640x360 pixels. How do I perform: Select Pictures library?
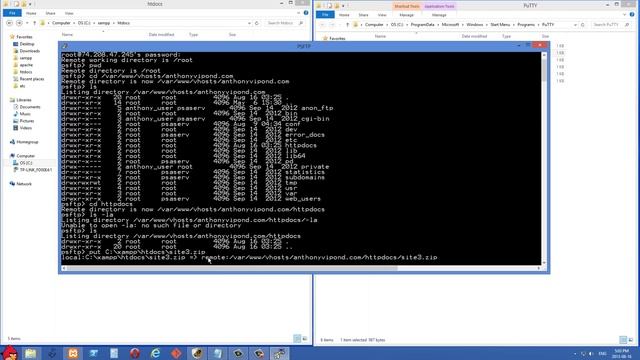(x=27, y=121)
